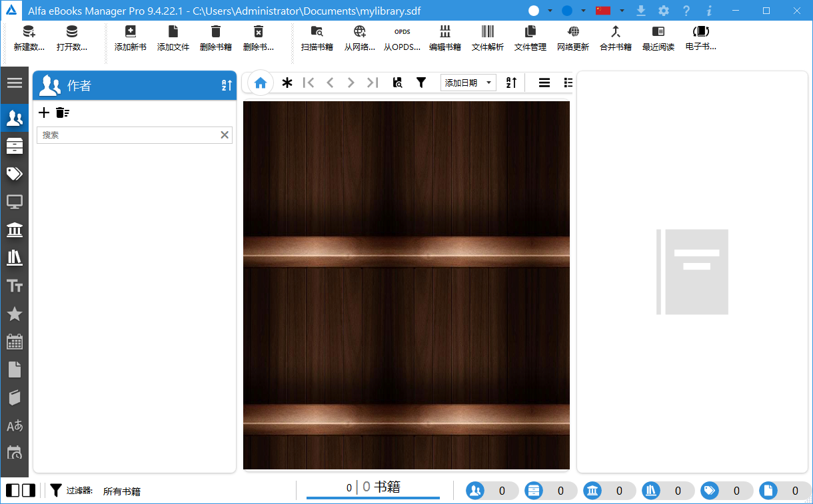
Task: Open the 添加日期 sort dropdown
Action: point(468,83)
